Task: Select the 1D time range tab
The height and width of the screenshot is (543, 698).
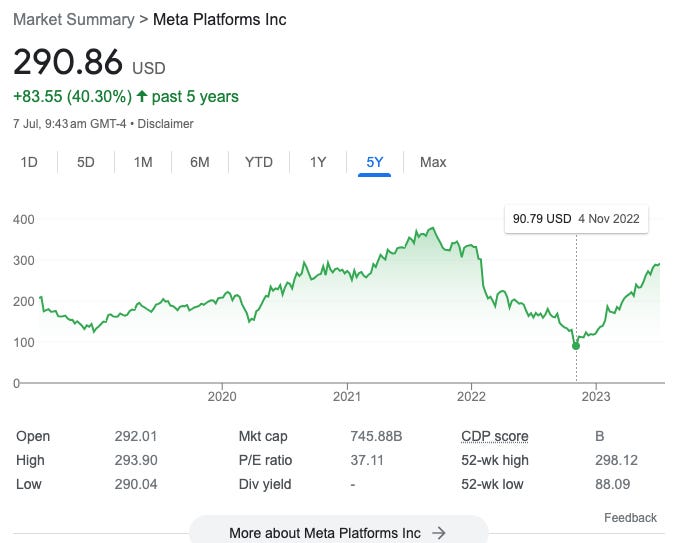Action: pyautogui.click(x=29, y=162)
